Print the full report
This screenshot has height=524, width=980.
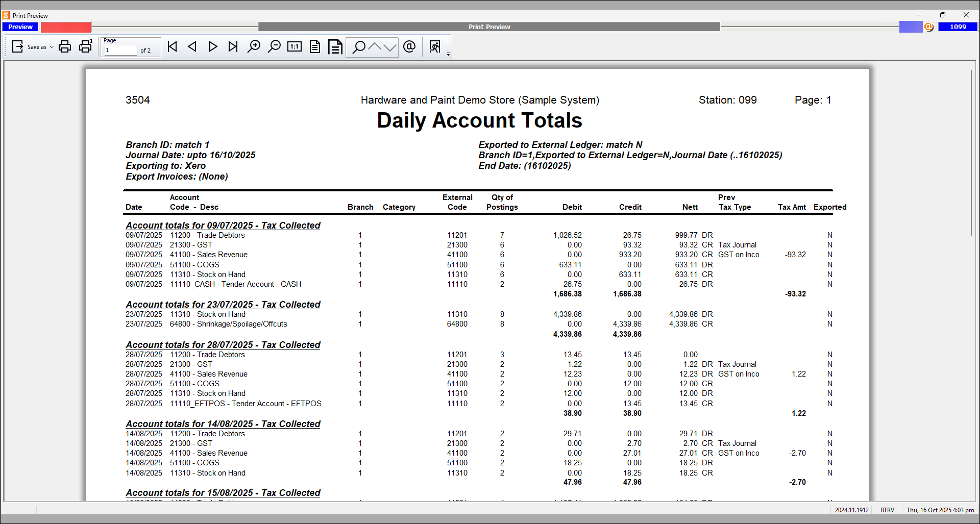coord(65,46)
